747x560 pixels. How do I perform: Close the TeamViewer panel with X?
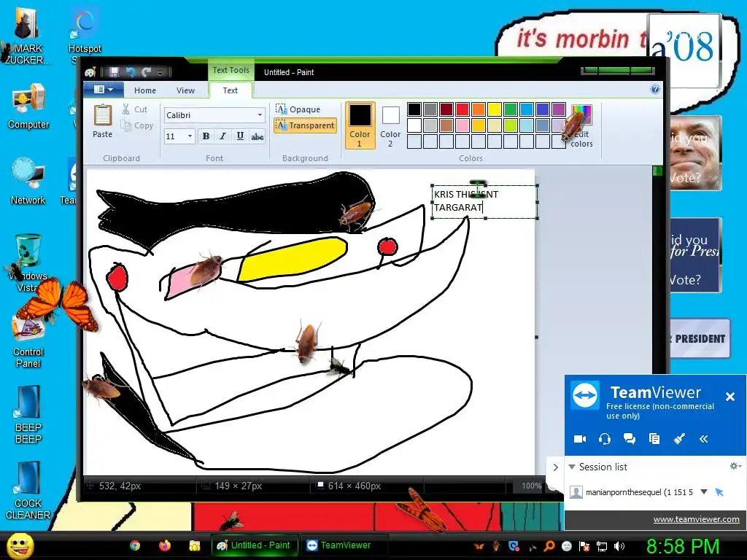(x=729, y=397)
